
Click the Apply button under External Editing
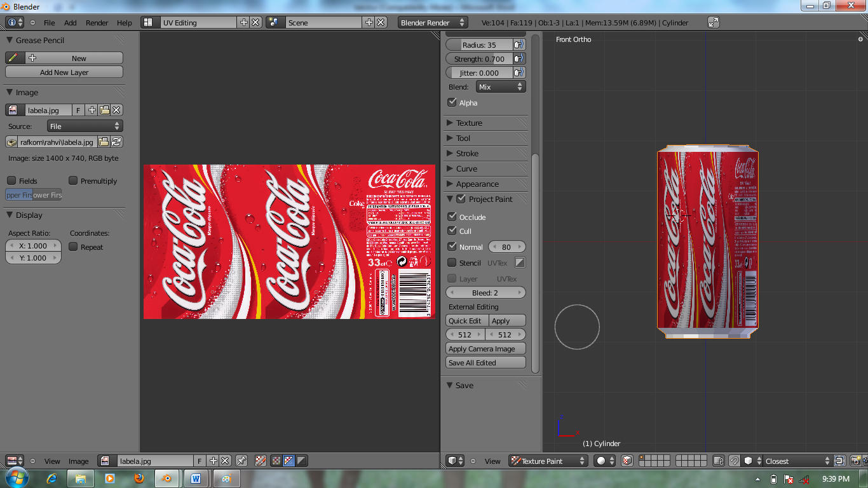pos(507,321)
